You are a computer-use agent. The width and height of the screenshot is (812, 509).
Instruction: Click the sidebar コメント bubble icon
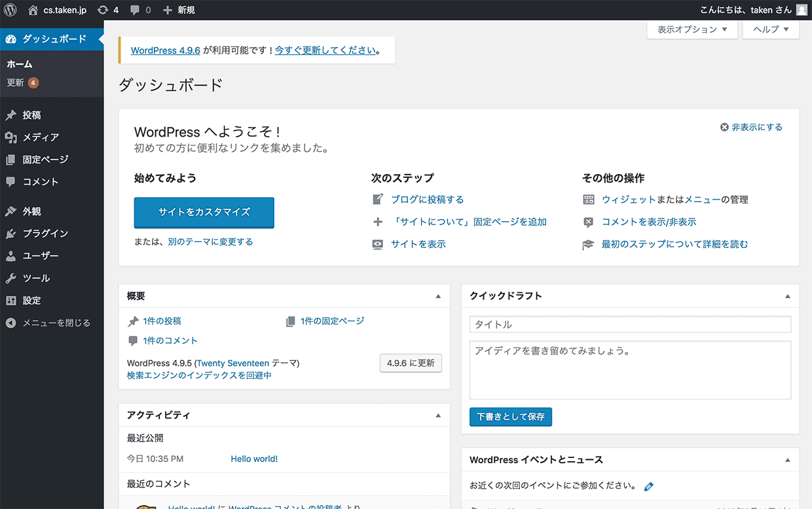pyautogui.click(x=10, y=182)
